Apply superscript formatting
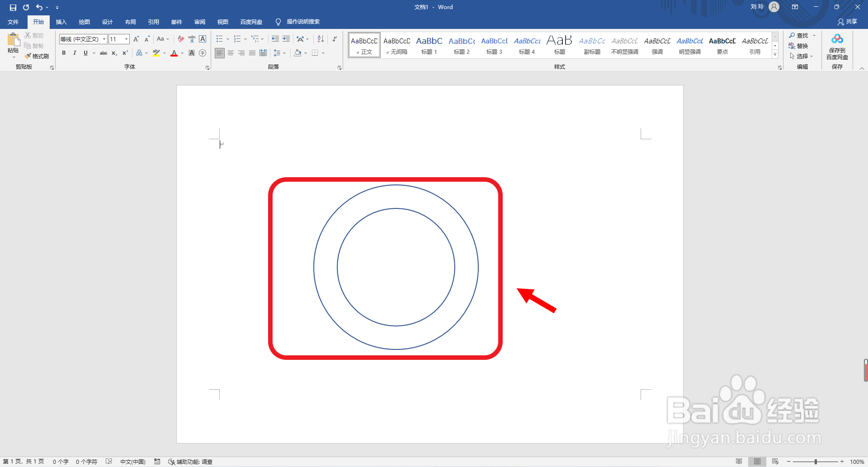 tap(125, 53)
